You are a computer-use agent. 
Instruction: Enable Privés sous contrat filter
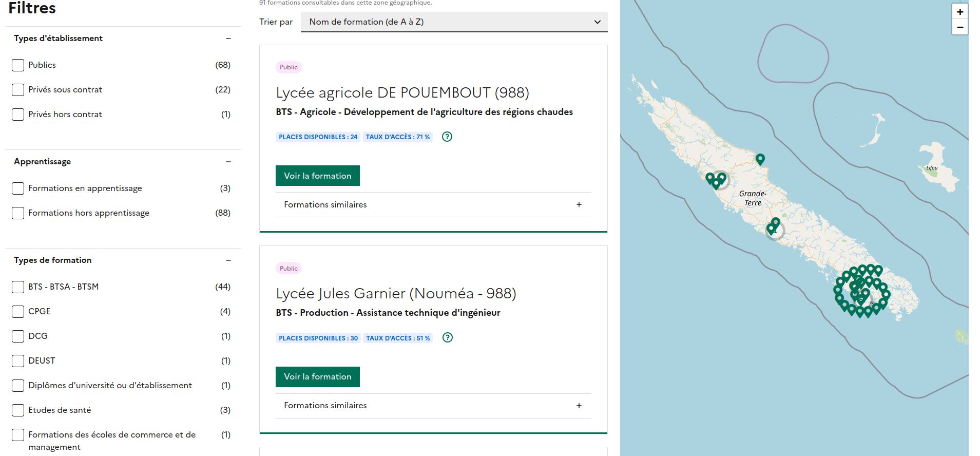[x=18, y=90]
